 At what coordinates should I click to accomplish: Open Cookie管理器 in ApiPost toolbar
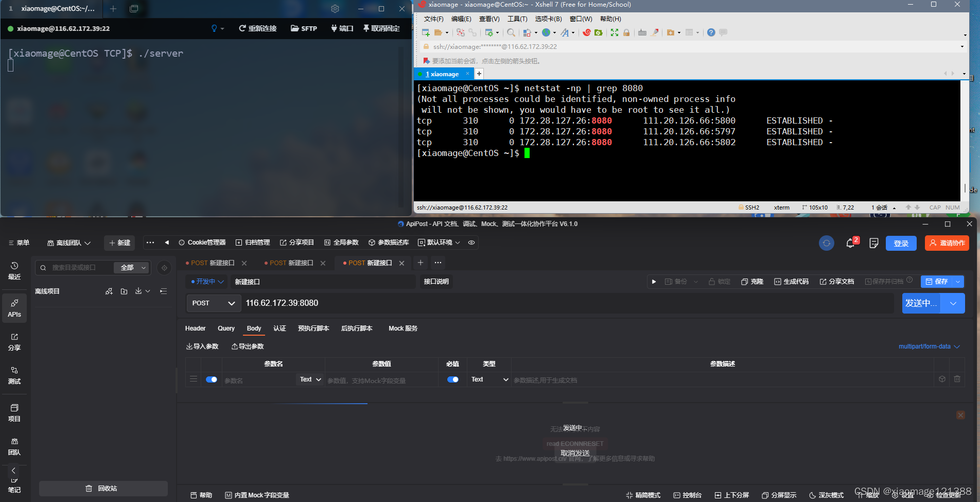pyautogui.click(x=202, y=243)
